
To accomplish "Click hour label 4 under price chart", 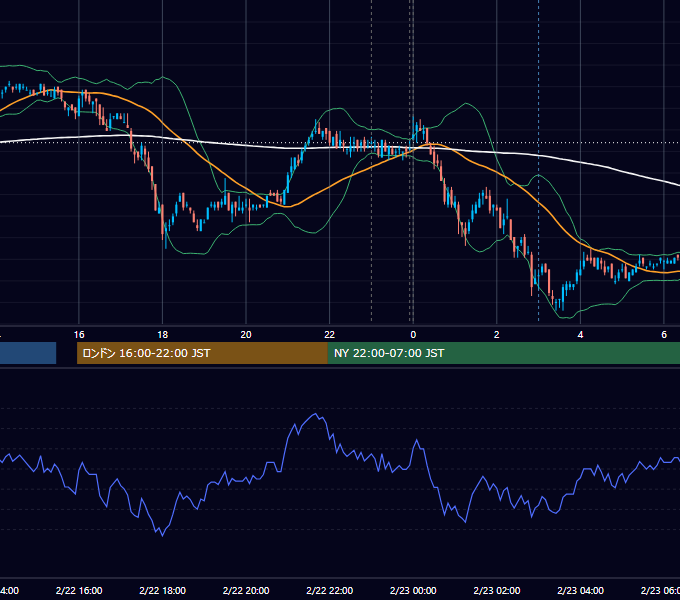I will point(580,335).
